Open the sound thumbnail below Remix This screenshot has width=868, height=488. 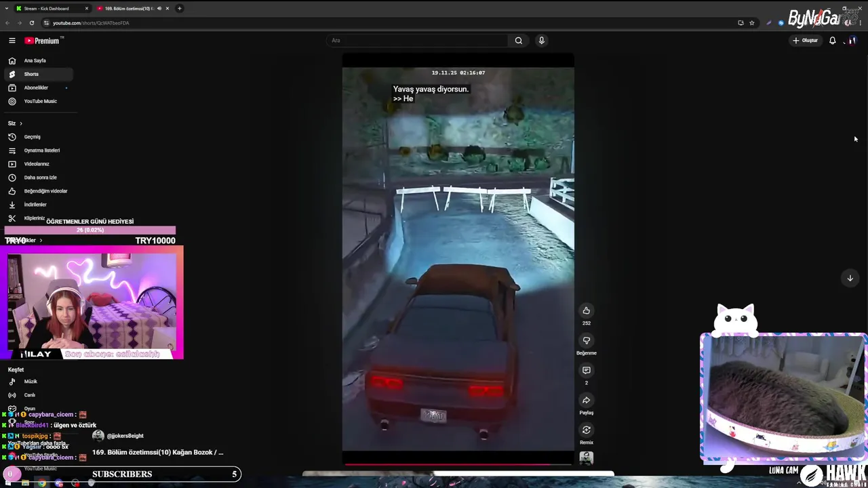click(x=587, y=459)
